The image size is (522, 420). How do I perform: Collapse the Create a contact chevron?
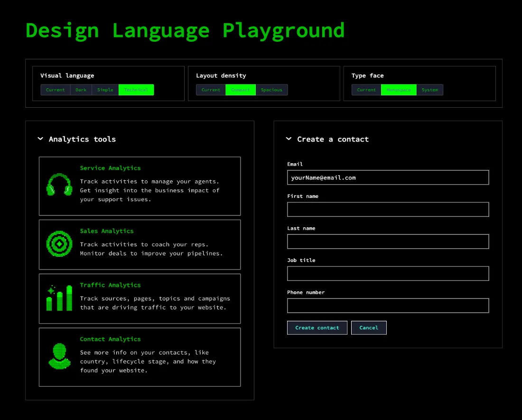click(x=289, y=139)
